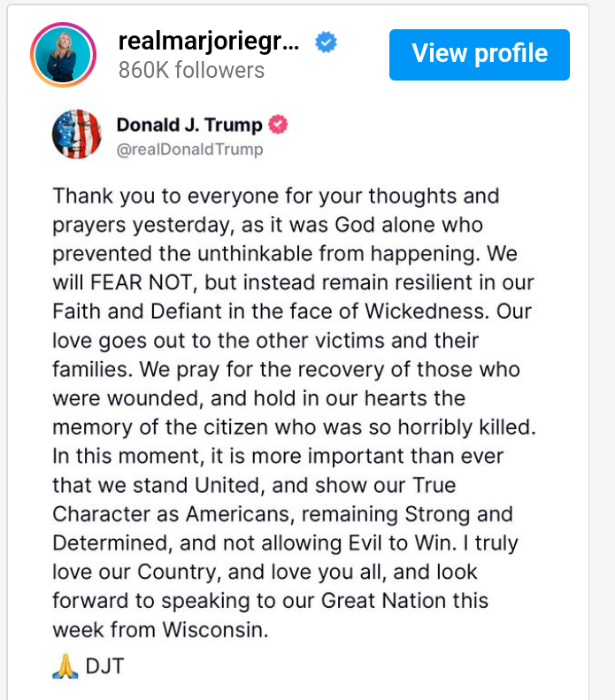
Task: Click 'Evil to Win' phrase in post
Action: click(x=402, y=542)
